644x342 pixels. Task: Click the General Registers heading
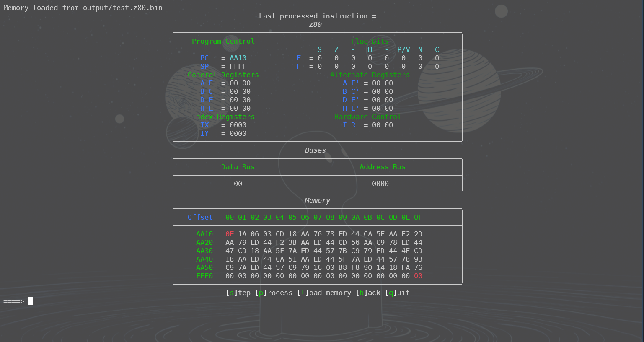click(223, 75)
